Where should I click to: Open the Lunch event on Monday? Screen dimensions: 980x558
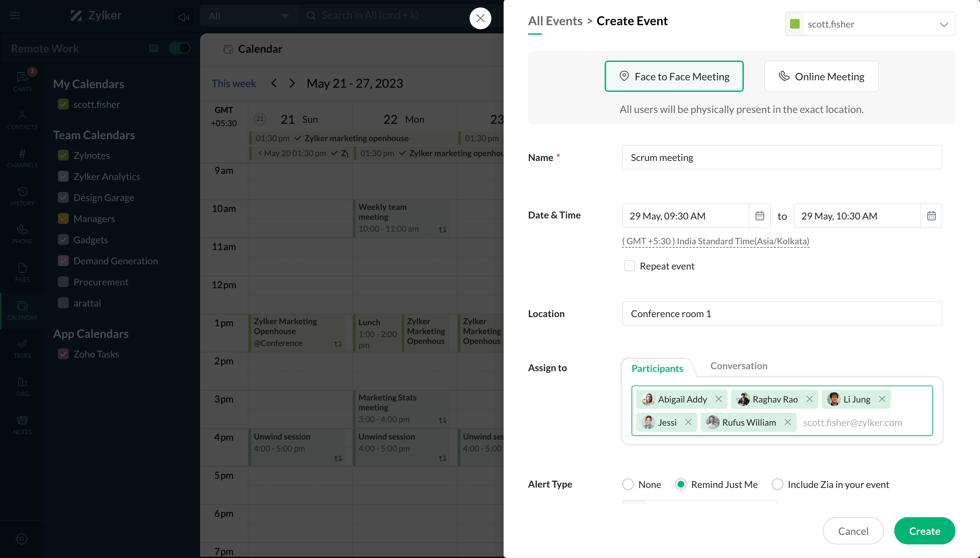(x=376, y=333)
